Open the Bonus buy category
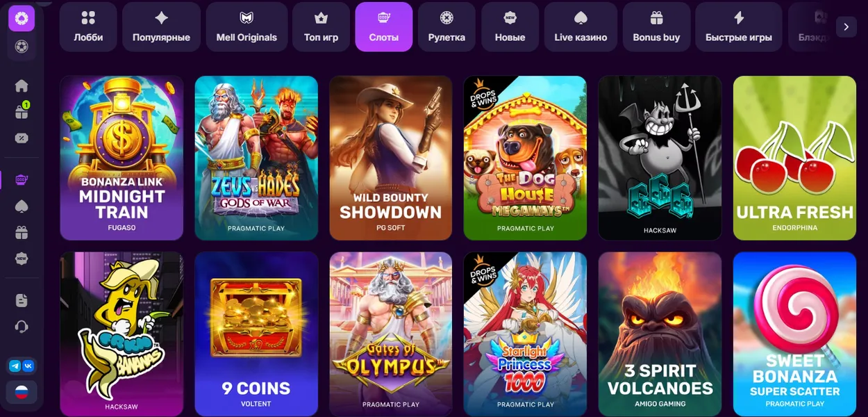 (x=656, y=26)
